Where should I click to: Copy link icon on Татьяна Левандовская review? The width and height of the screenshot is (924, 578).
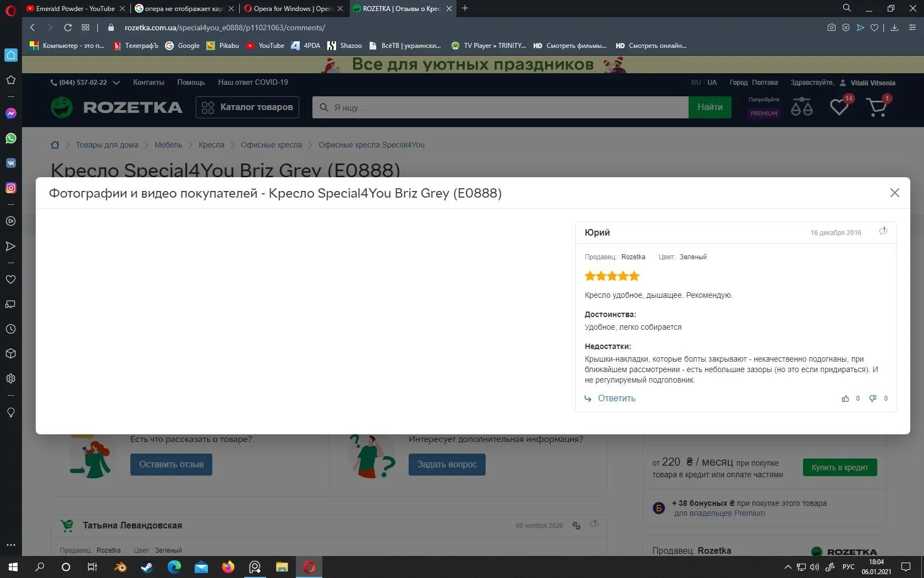[x=576, y=526]
